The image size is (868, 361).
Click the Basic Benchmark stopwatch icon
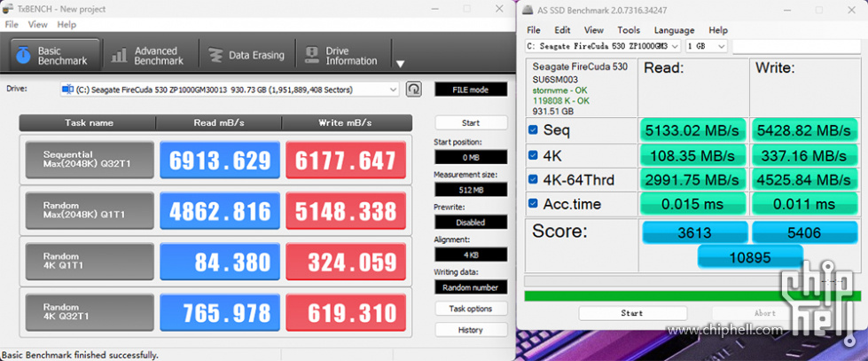(23, 55)
